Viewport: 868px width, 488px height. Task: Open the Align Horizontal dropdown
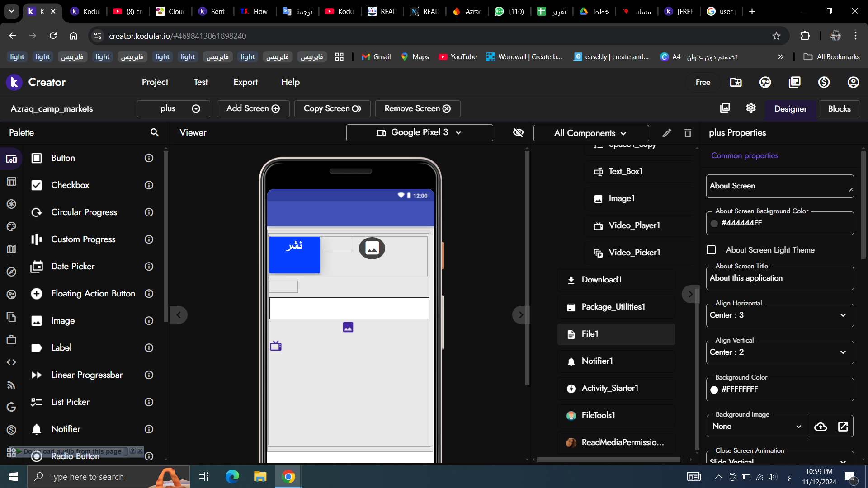pos(779,315)
